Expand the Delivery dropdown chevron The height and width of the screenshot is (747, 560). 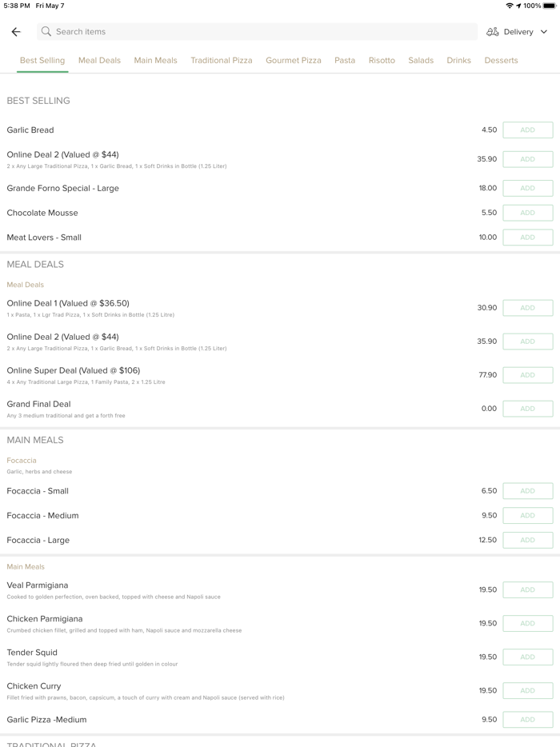tap(544, 32)
